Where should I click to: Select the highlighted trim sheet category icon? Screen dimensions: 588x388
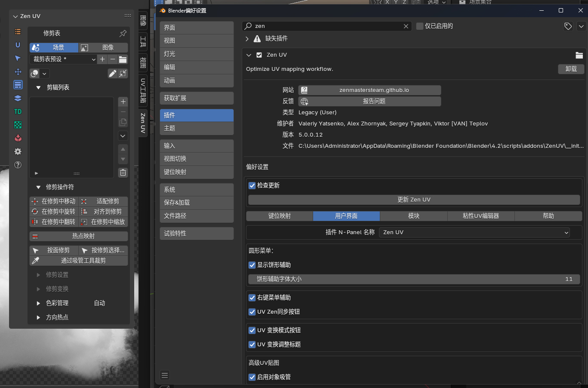(18, 85)
